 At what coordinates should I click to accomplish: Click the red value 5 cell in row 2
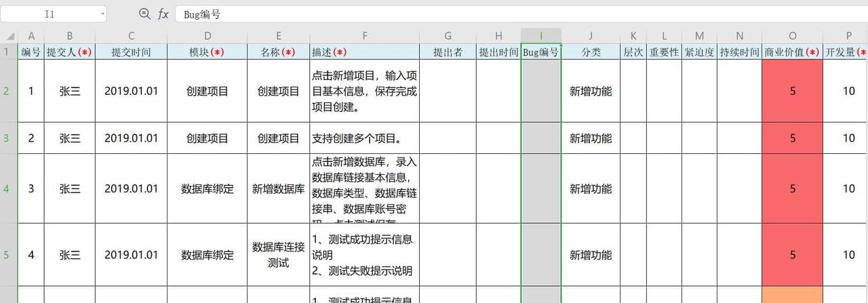coord(793,91)
